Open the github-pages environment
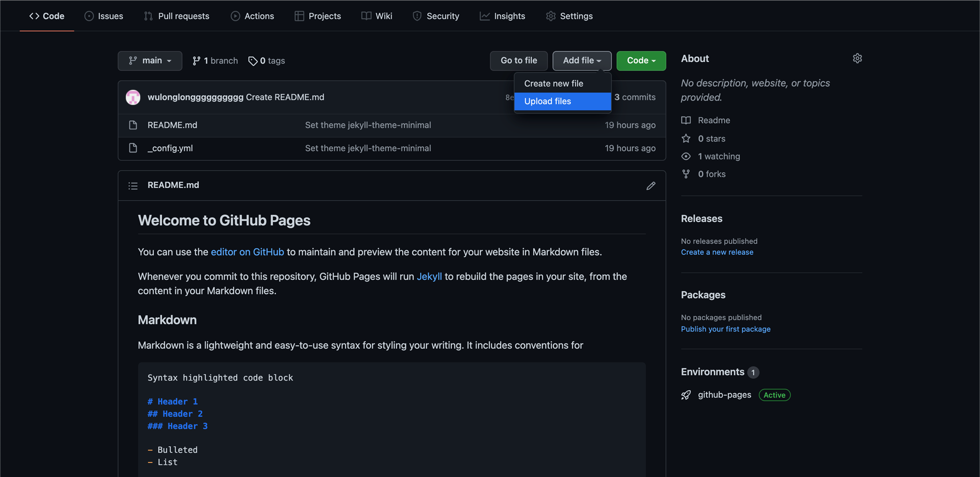 (x=724, y=395)
